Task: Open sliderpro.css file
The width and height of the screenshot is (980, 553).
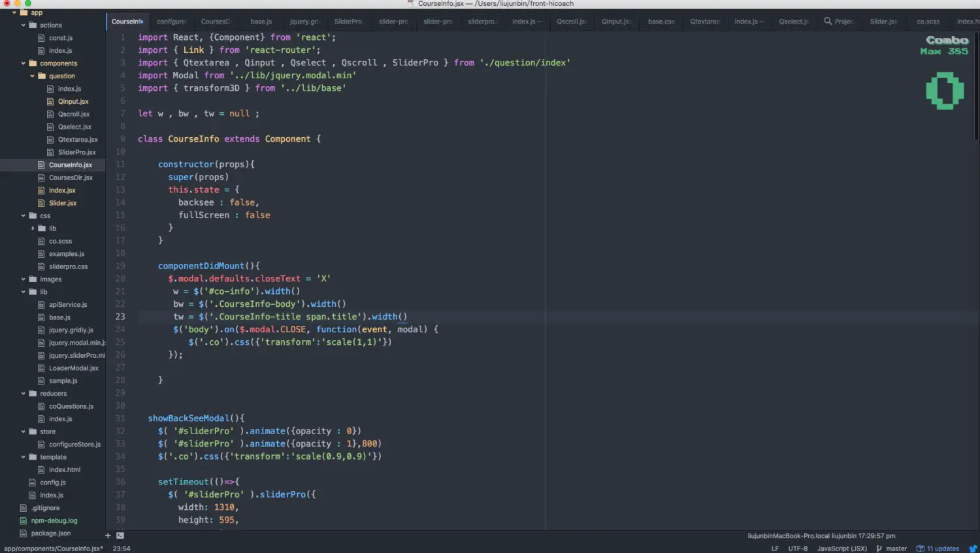Action: (68, 266)
